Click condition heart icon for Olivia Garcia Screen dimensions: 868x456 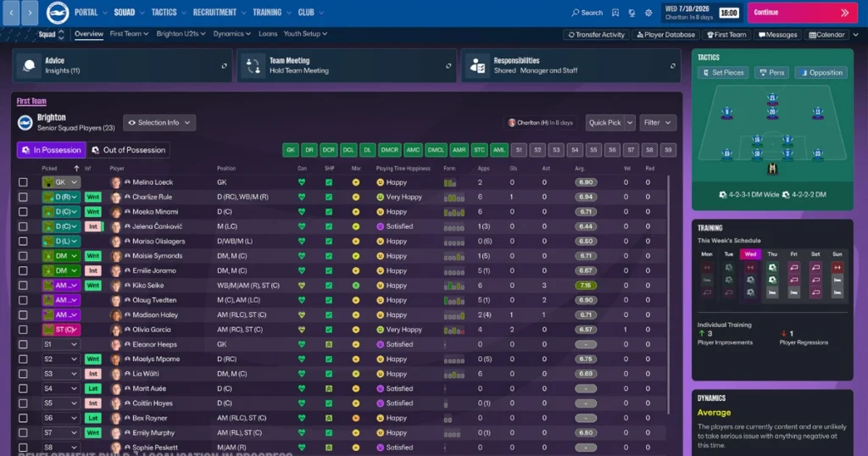[x=302, y=330]
